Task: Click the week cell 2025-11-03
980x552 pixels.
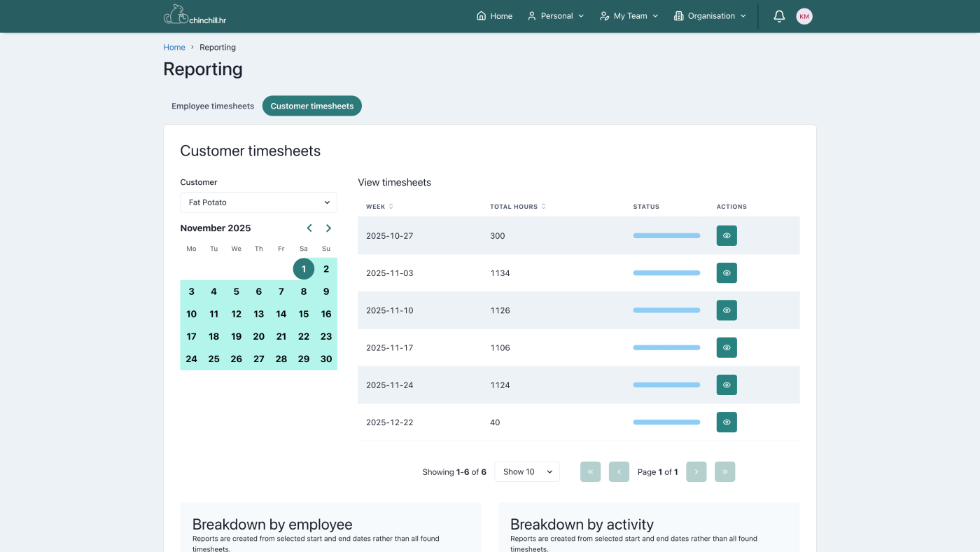Action: 390,273
